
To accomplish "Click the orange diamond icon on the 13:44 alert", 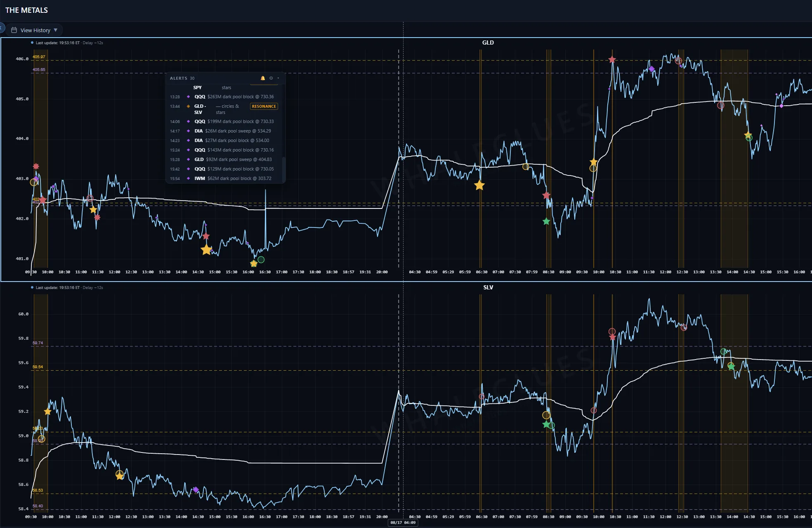I will click(189, 107).
